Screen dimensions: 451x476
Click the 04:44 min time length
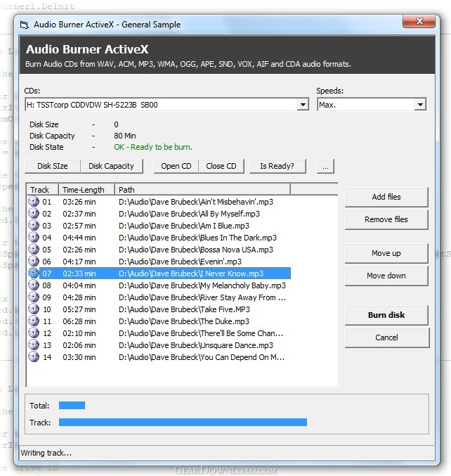(79, 238)
